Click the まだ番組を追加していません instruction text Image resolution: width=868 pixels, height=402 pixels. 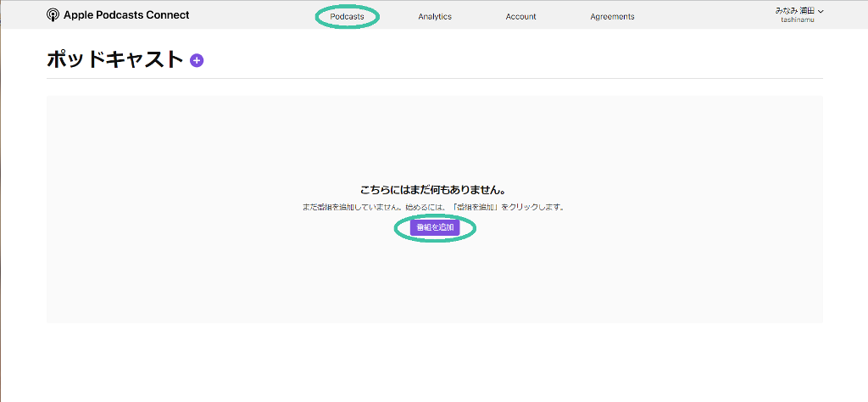click(434, 207)
